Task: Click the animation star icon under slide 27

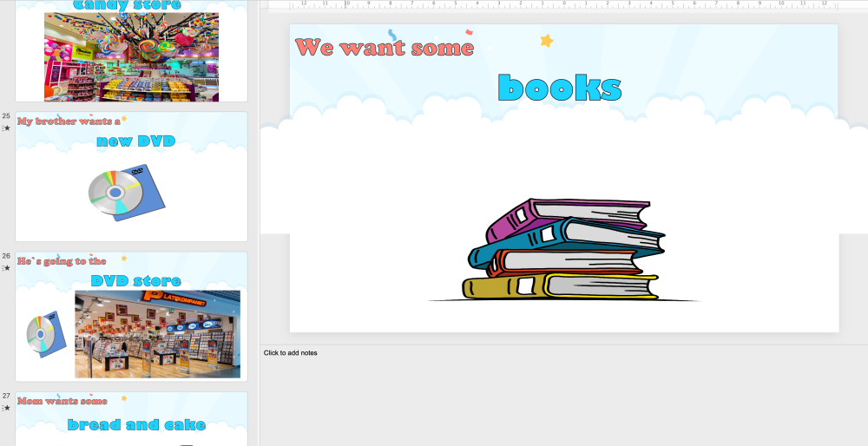Action: click(7, 409)
